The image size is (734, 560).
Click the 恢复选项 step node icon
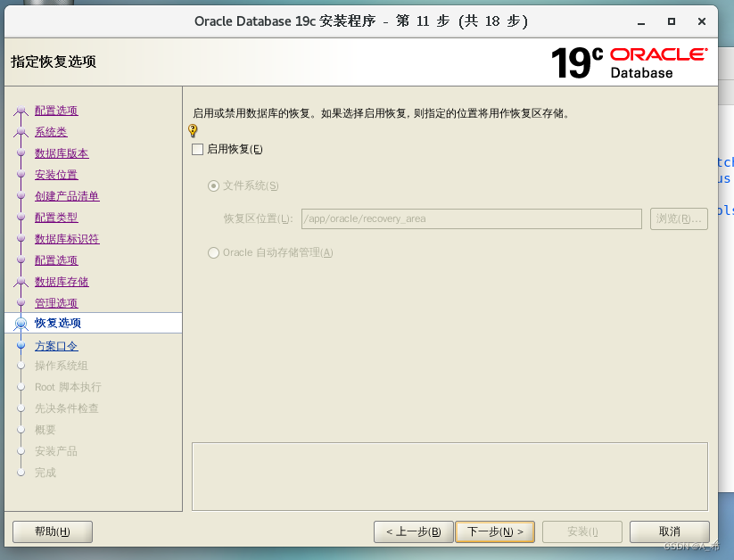click(x=21, y=324)
